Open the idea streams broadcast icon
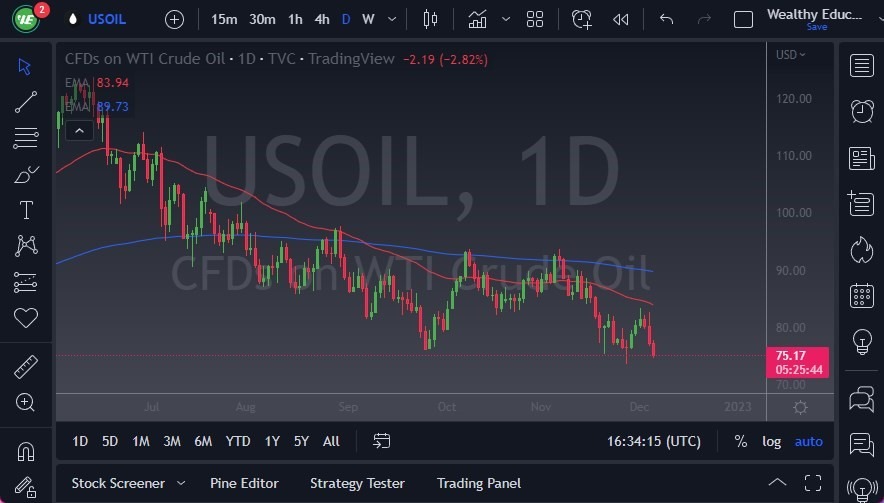 pyautogui.click(x=861, y=489)
